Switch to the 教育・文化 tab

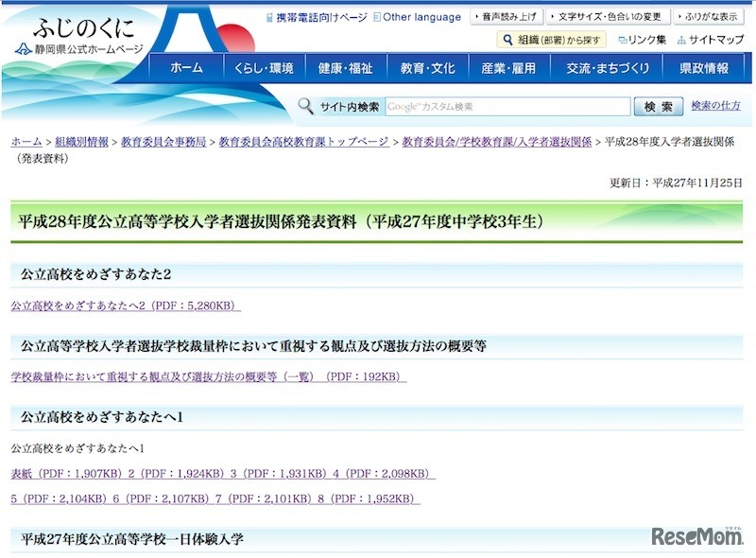(x=430, y=66)
